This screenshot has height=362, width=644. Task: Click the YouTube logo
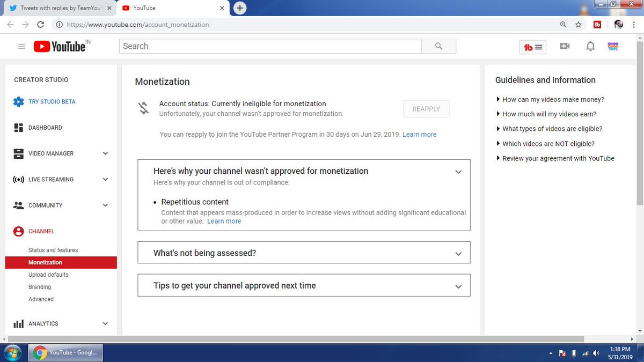pos(60,47)
